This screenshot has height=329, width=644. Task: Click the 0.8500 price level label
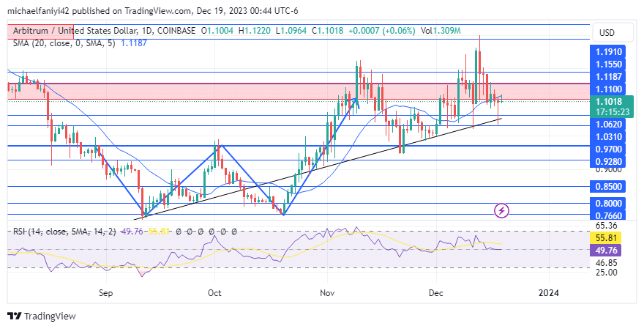click(608, 187)
